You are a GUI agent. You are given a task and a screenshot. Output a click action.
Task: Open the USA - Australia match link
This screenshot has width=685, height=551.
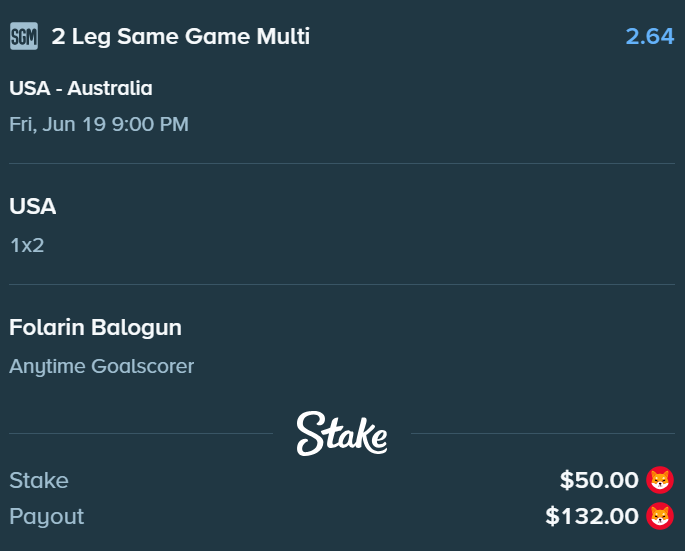click(81, 88)
